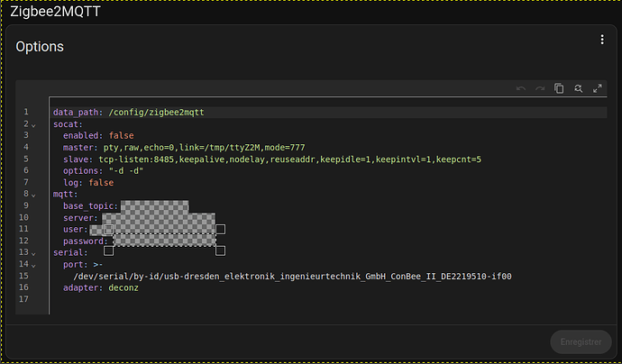The width and height of the screenshot is (622, 364).
Task: Click the deconz adapter value
Action: (123, 288)
